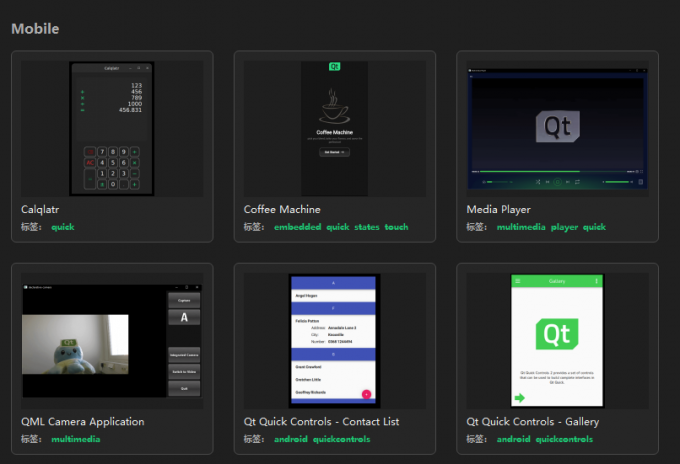The image size is (680, 464).
Task: Click "quickcontrols" tag under Gallery example
Action: 564,439
